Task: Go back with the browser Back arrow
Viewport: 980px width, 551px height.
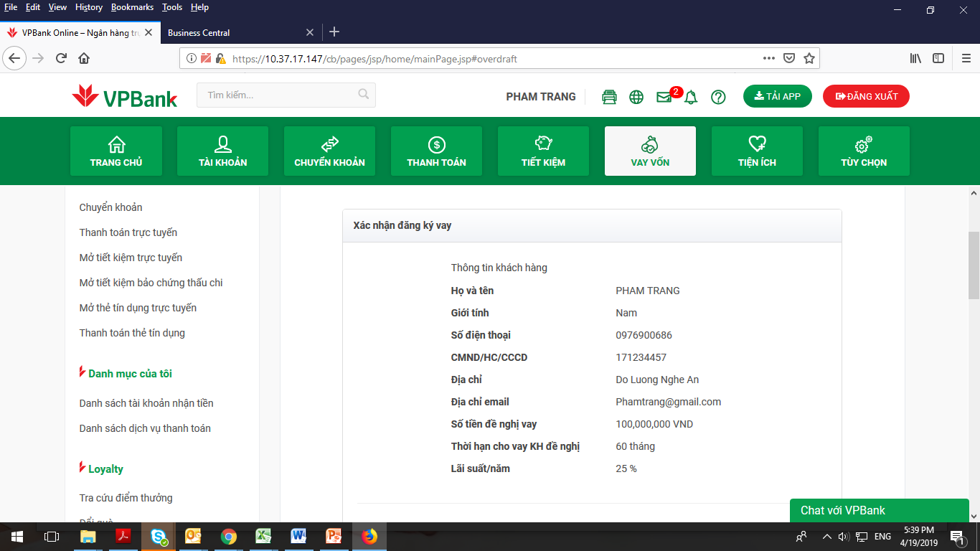Action: (15, 58)
